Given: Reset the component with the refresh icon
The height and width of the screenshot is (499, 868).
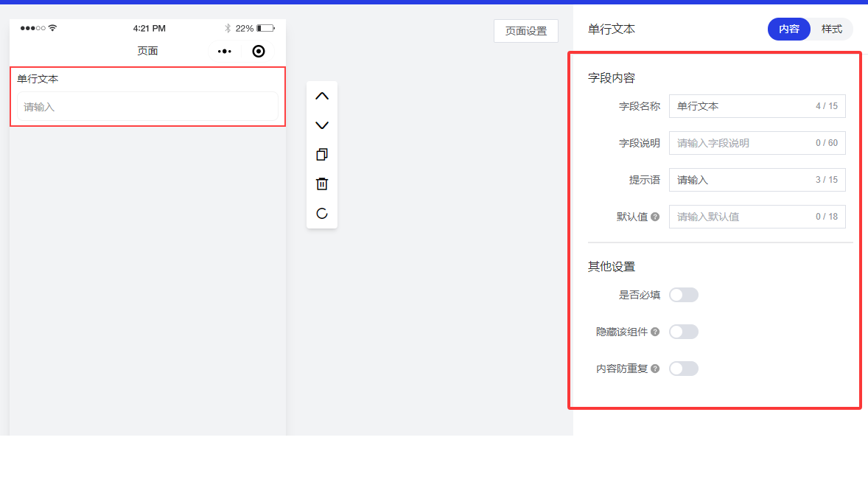Looking at the screenshot, I should [322, 214].
